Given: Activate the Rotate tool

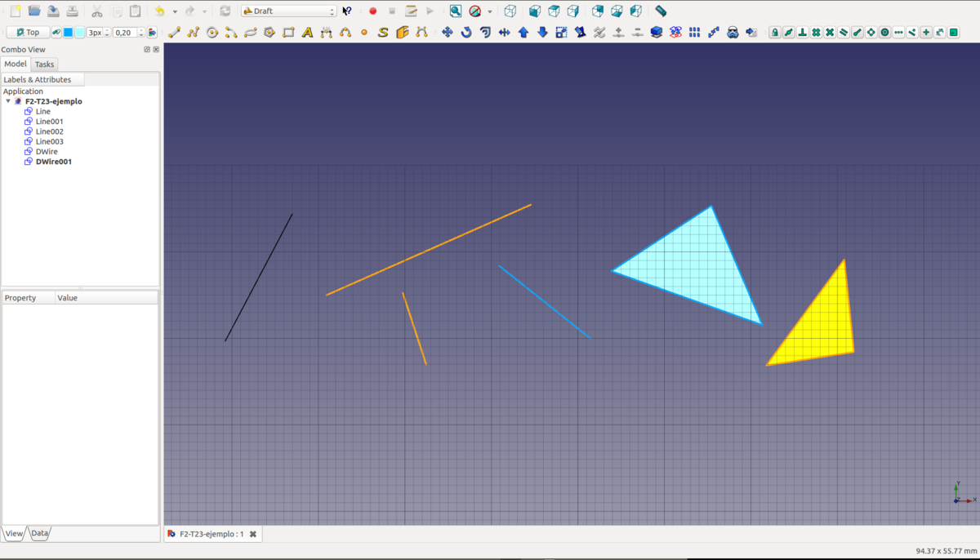Looking at the screenshot, I should coord(466,33).
